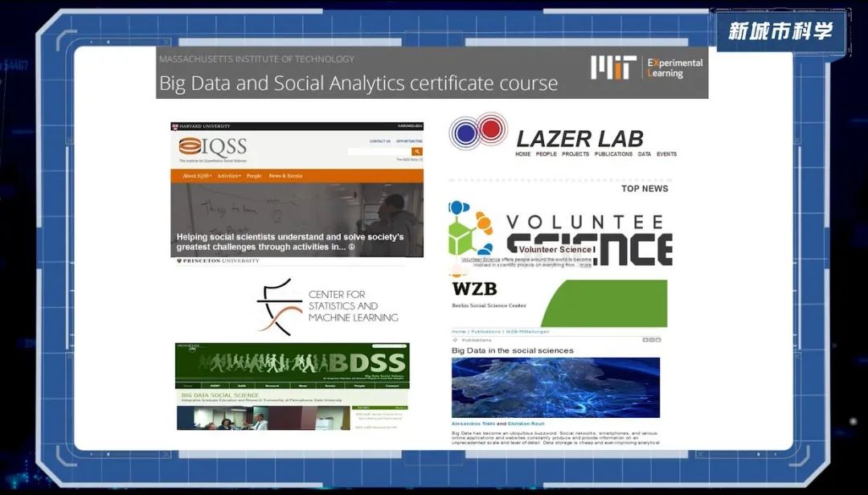Click the BDSS meeting photo
The image size is (868, 495).
264,418
